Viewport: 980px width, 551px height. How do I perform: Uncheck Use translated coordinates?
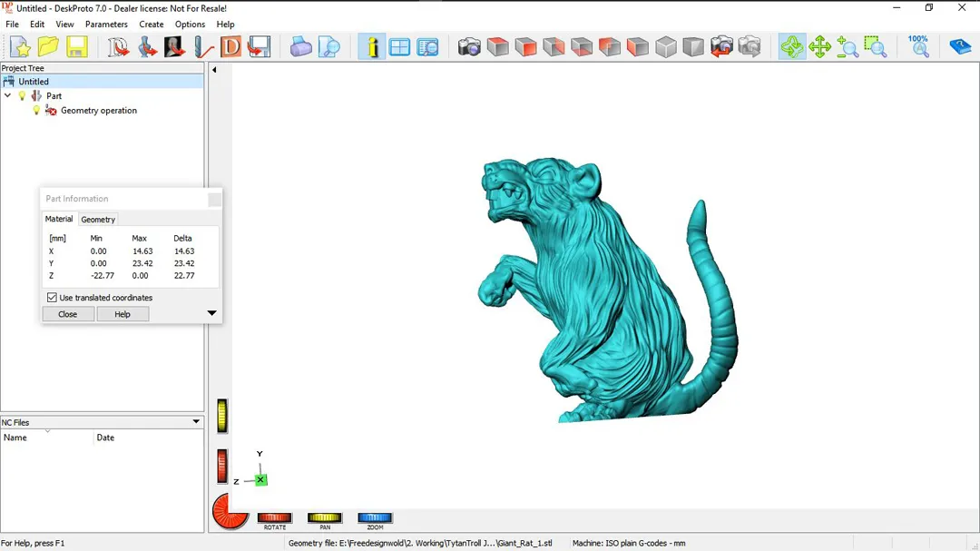coord(52,298)
